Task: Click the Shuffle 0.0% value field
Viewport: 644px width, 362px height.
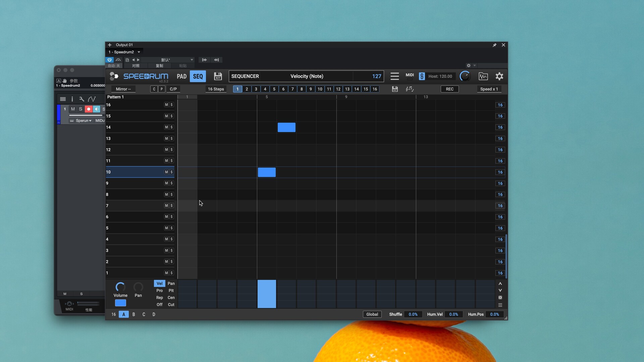Action: [413, 314]
